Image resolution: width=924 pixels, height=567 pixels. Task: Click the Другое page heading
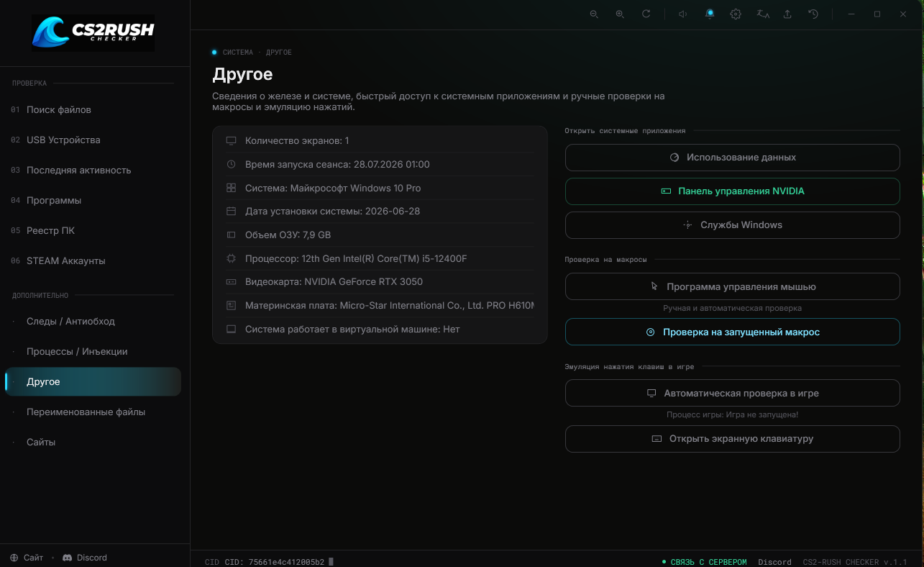[242, 74]
